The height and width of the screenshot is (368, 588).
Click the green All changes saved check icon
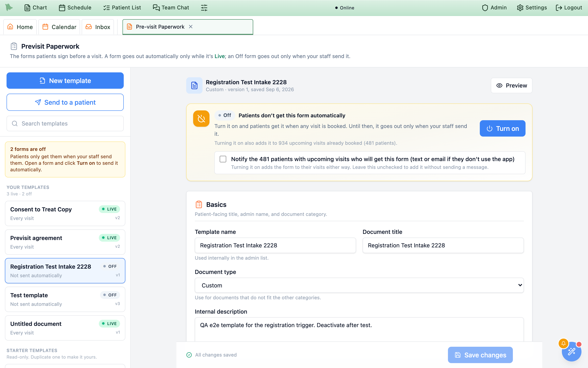(189, 355)
